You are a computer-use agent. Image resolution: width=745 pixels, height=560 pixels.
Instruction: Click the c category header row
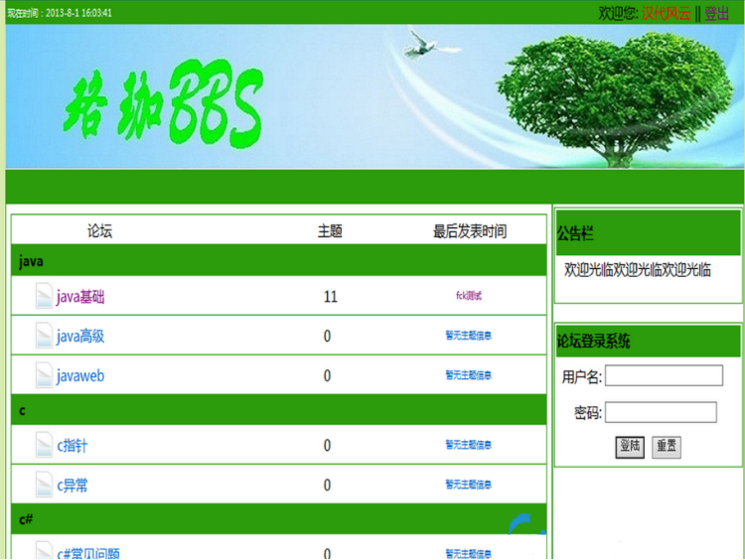tap(278, 410)
